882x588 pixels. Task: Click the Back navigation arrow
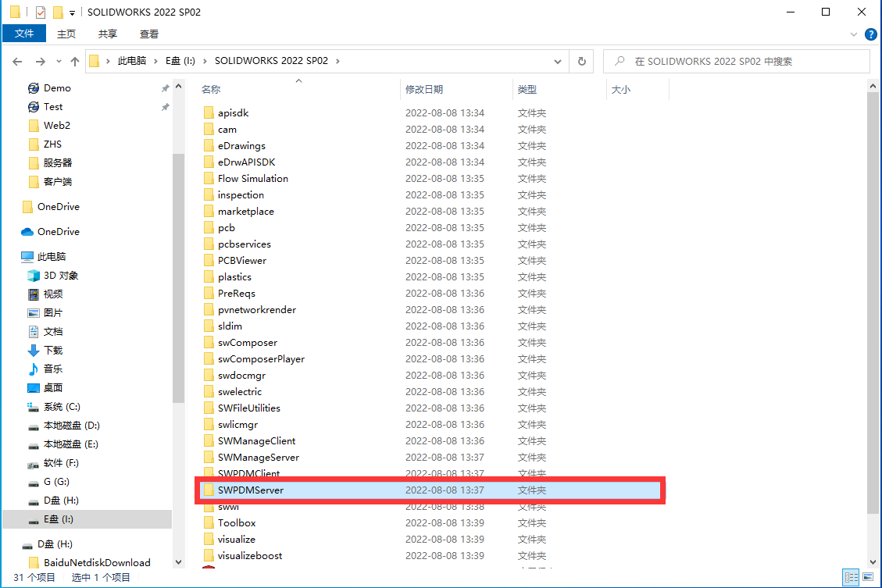17,61
